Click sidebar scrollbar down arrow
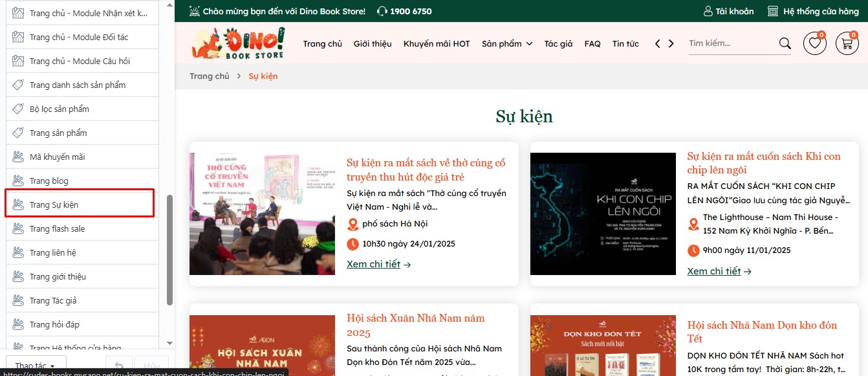 point(170,343)
